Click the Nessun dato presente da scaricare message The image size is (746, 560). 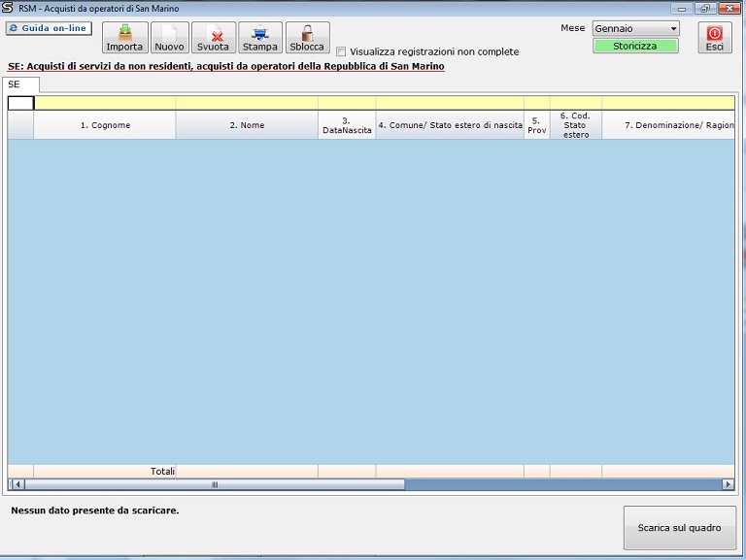click(94, 511)
